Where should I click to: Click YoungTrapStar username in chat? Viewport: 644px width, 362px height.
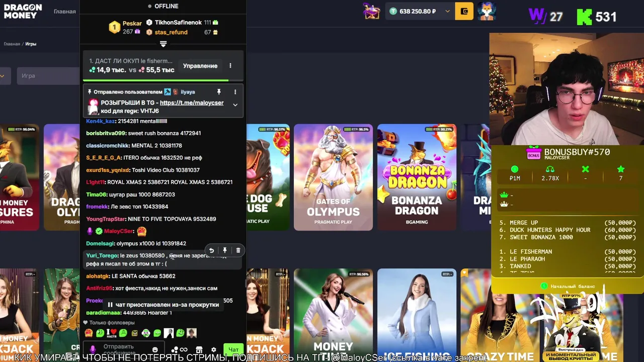[x=106, y=219]
